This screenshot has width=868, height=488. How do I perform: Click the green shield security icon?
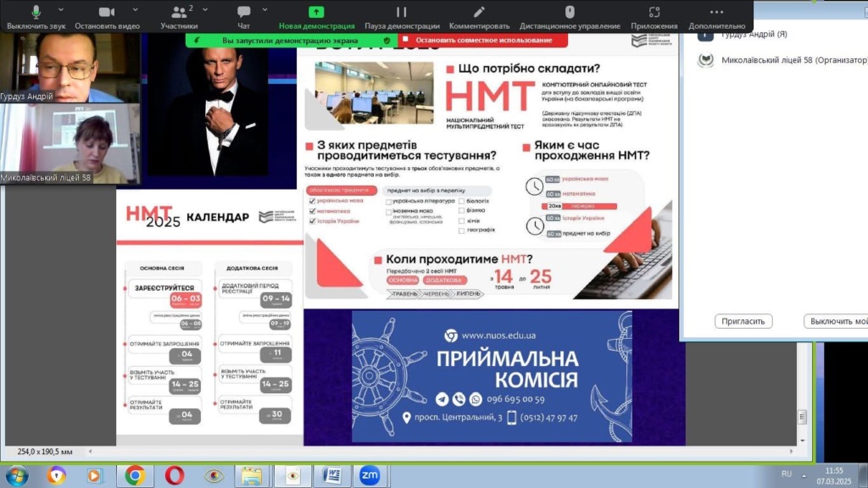tap(387, 41)
